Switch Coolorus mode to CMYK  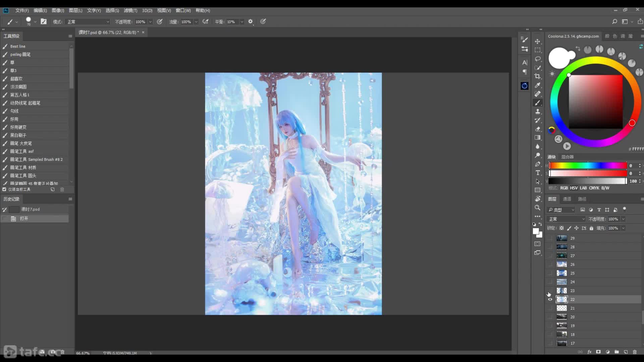point(594,188)
